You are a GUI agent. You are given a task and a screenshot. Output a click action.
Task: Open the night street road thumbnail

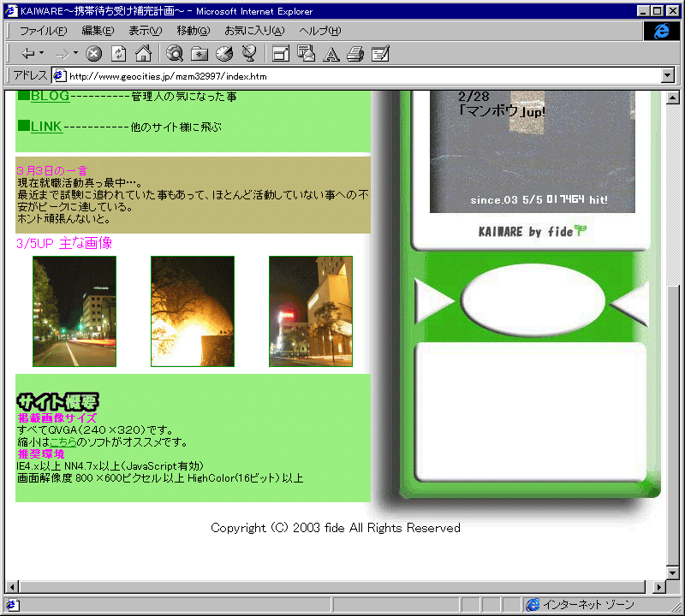74,311
